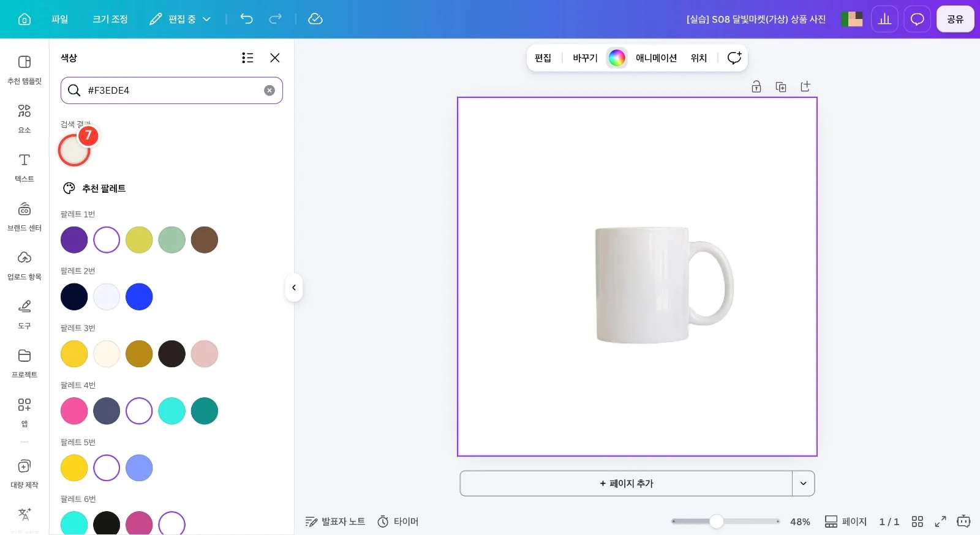980x535 pixels.
Task: Undo the last action
Action: pyautogui.click(x=246, y=19)
